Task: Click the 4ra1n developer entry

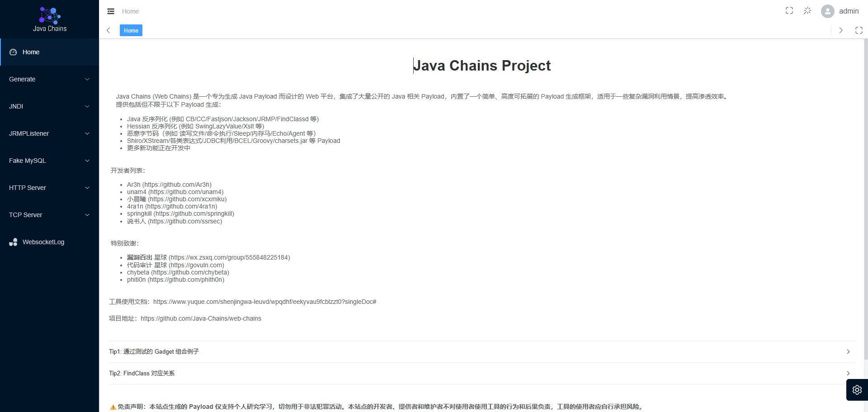Action: [x=172, y=206]
